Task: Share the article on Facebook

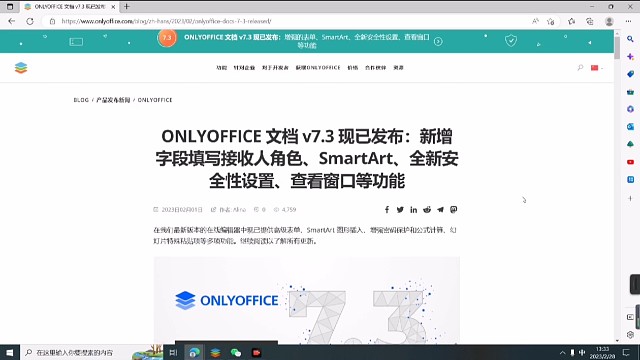Action: [387, 209]
